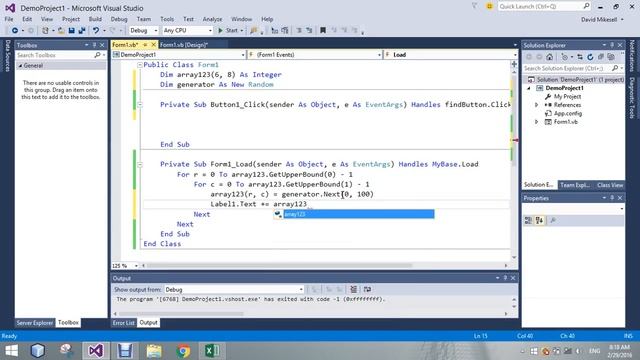Click the Categorized icon in Properties panel
The height and width of the screenshot is (360, 640).
[x=528, y=220]
